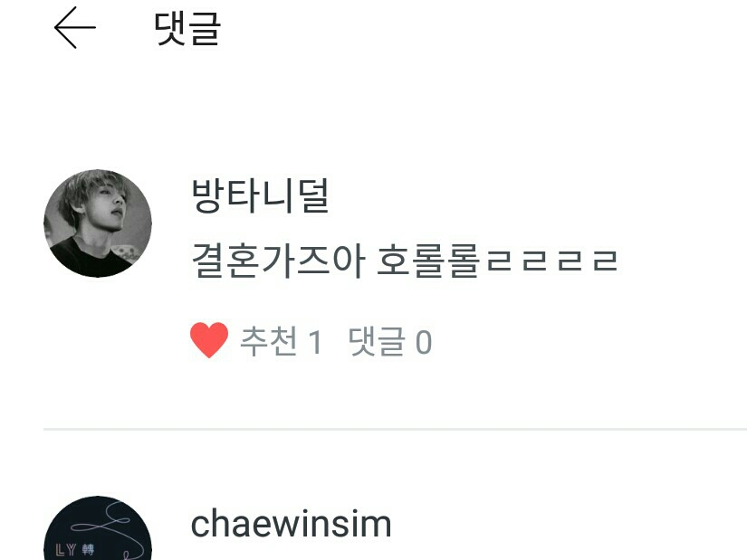Open 방타니덜's black-and-white profile photo

click(98, 223)
